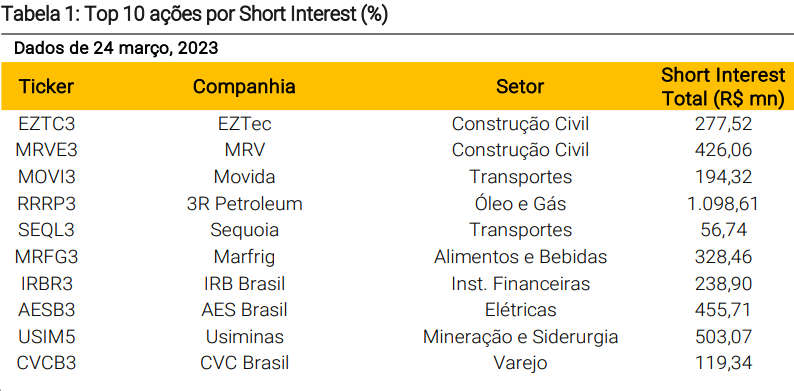Select the USIM5 ticker cell
This screenshot has width=794, height=391.
(46, 336)
